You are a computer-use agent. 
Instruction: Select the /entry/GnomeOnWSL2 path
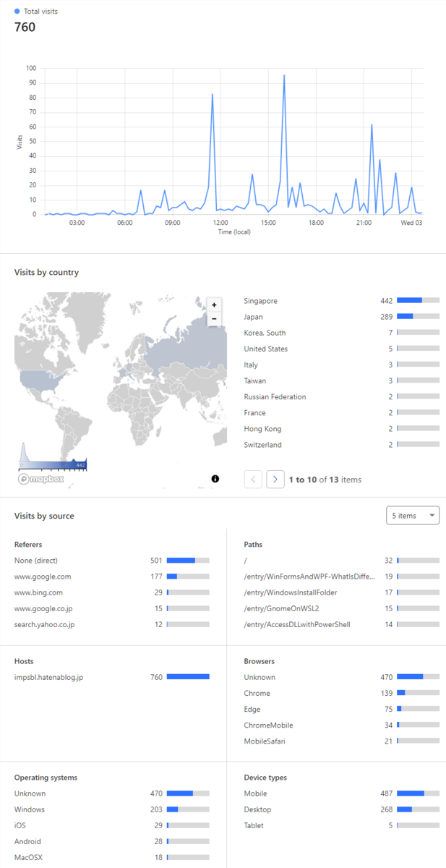(342, 608)
